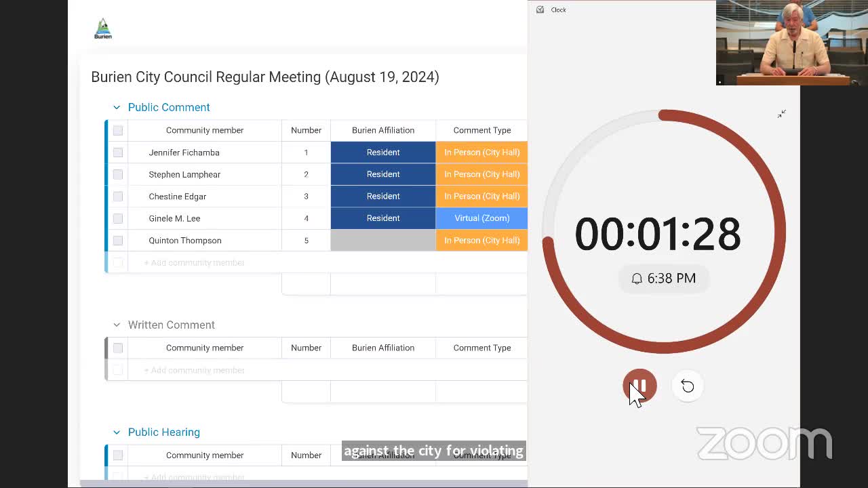Click the Clock app title icon

point(540,9)
